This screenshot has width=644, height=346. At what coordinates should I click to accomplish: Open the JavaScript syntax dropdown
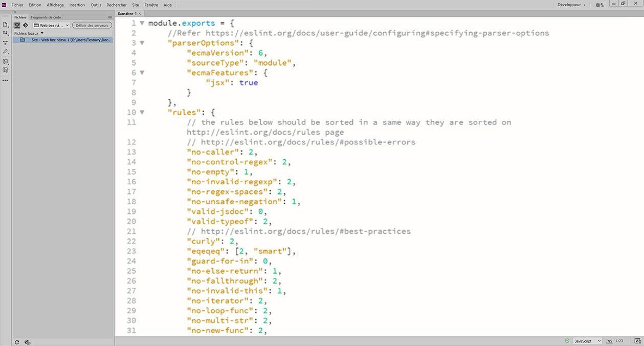coord(586,341)
